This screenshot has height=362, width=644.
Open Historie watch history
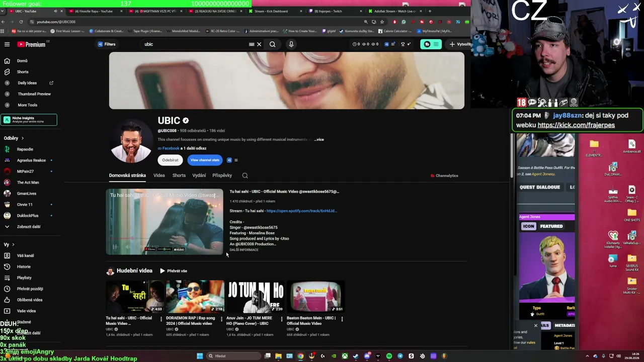tap(24, 267)
